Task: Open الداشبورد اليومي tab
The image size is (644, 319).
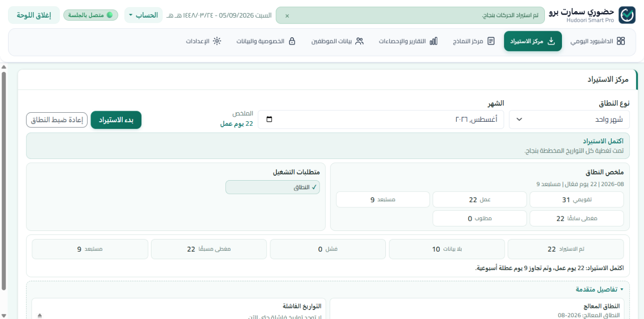Action: pyautogui.click(x=598, y=41)
